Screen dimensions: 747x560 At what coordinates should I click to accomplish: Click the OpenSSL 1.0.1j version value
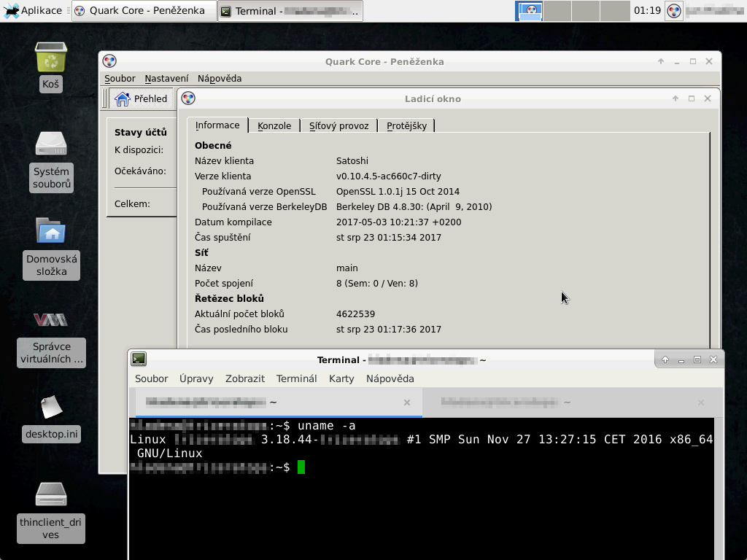[x=398, y=192]
